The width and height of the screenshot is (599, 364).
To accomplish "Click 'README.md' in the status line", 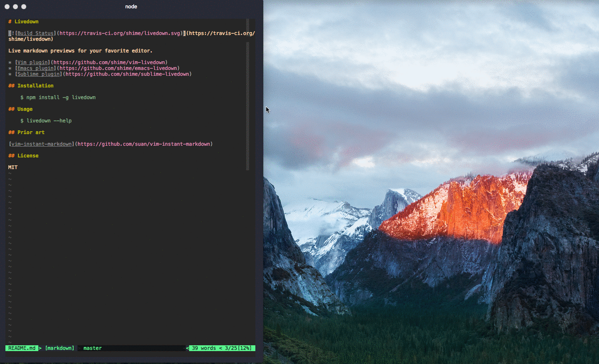I will (x=22, y=348).
